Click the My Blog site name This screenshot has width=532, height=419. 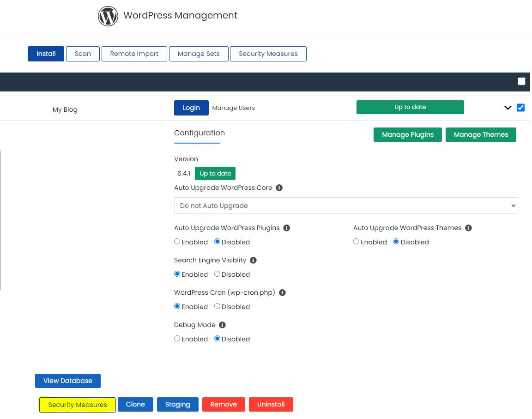[65, 109]
